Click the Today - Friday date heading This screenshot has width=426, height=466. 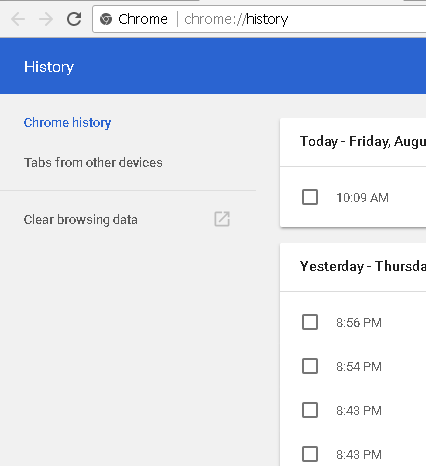coord(363,141)
